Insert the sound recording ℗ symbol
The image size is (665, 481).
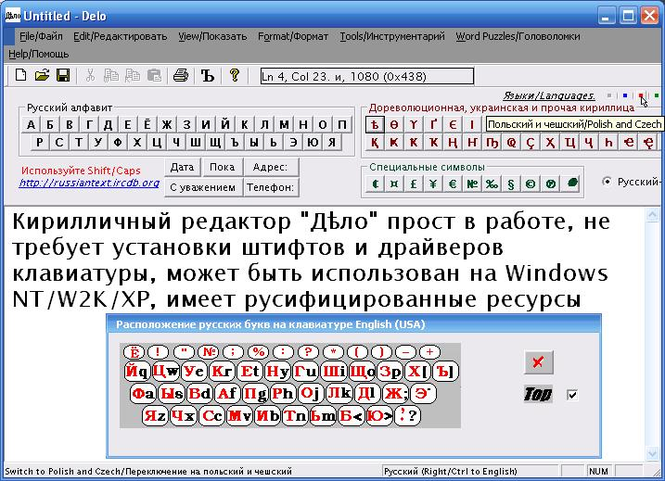pyautogui.click(x=550, y=184)
